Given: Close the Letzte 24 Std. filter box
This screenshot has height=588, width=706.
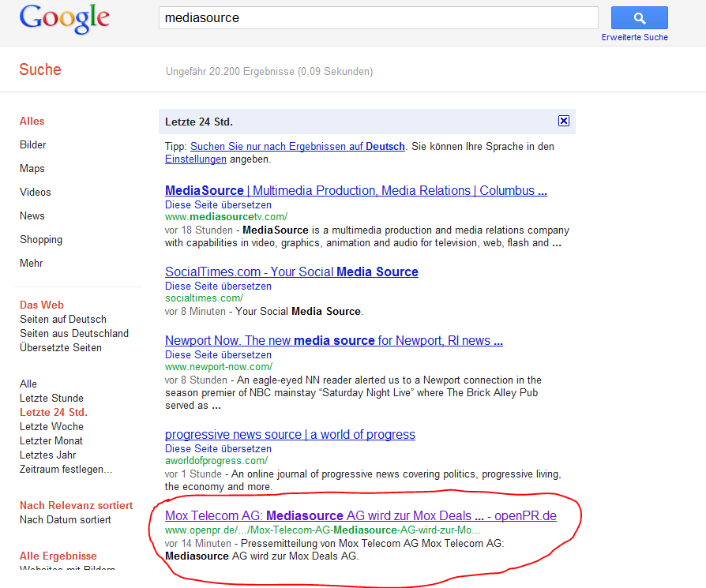Looking at the screenshot, I should pos(563,121).
